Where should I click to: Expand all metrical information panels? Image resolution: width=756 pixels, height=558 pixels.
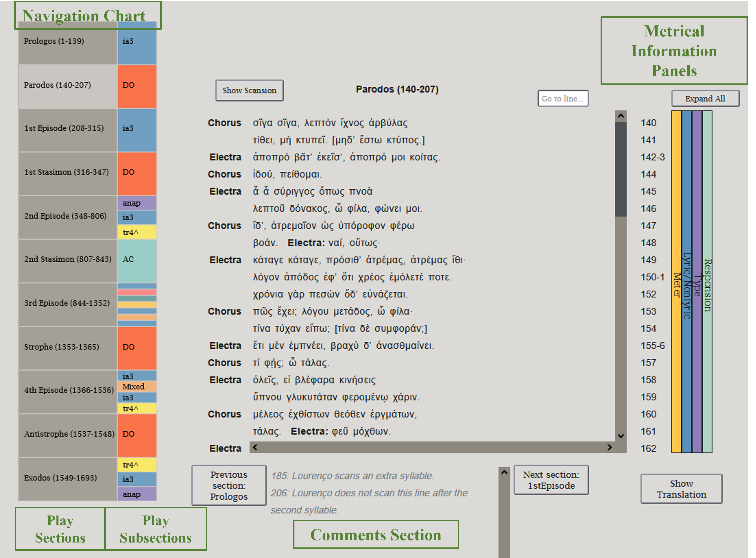(x=705, y=99)
